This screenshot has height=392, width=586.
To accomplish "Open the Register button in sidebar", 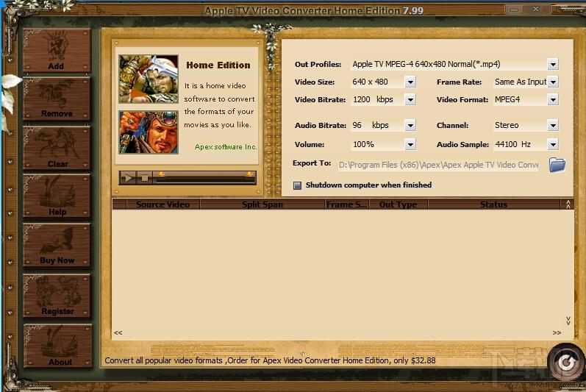I will click(57, 296).
